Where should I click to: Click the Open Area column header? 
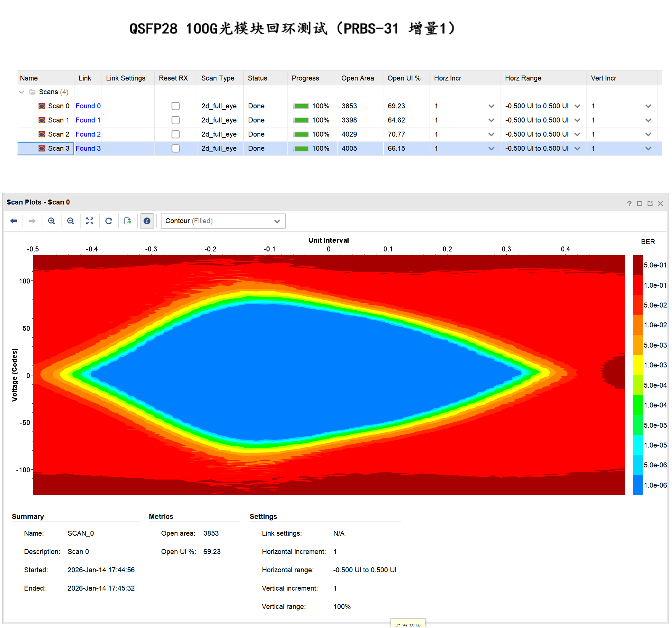[358, 78]
